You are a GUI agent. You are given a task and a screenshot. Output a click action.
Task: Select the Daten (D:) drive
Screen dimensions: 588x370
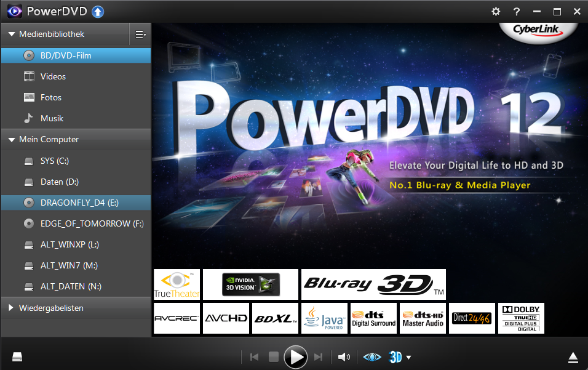pyautogui.click(x=76, y=182)
